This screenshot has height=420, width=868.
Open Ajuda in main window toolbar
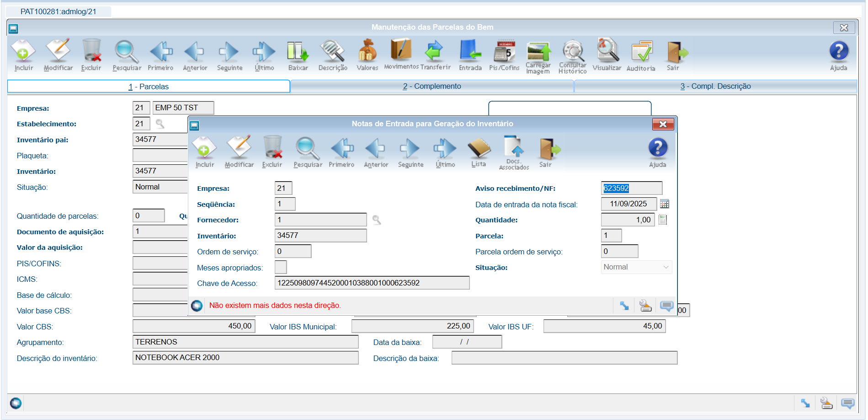839,55
